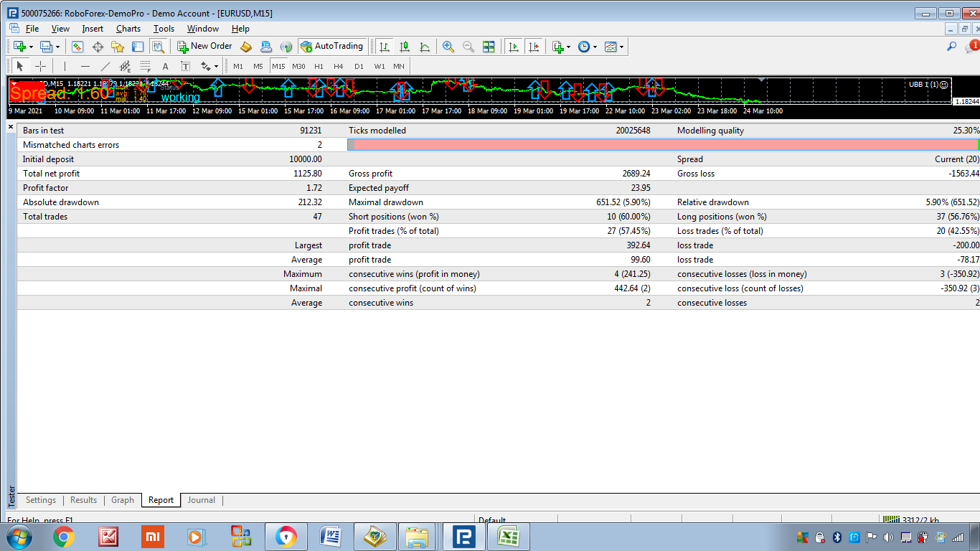Screen dimensions: 980x551
Task: Switch timeframe to H1
Action: (x=319, y=67)
